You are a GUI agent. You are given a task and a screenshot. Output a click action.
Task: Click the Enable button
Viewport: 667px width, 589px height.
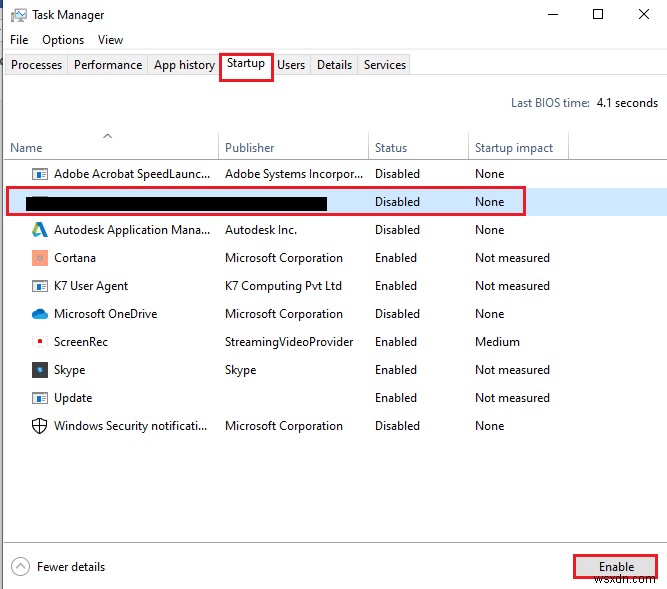[616, 567]
